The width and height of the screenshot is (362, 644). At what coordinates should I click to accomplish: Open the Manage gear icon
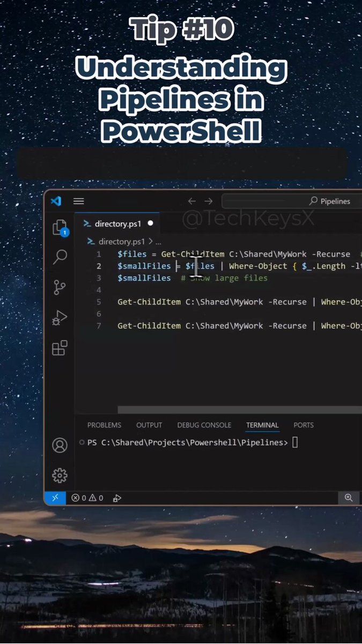60,475
